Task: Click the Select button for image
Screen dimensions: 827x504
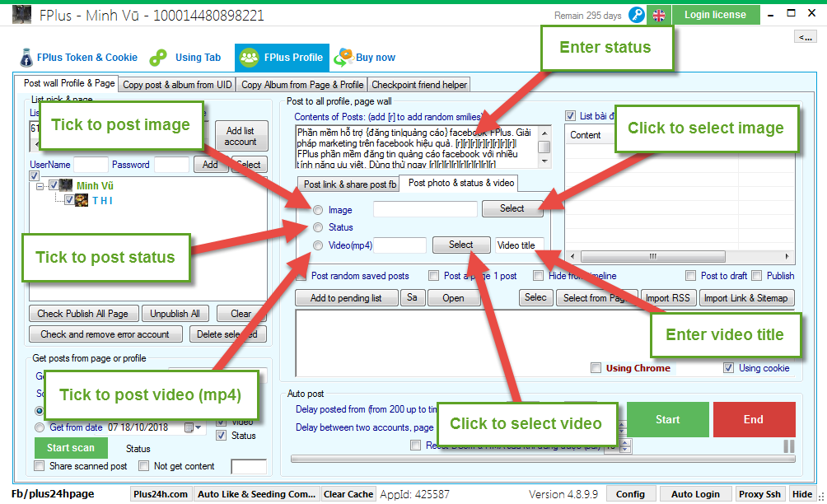Action: [512, 208]
